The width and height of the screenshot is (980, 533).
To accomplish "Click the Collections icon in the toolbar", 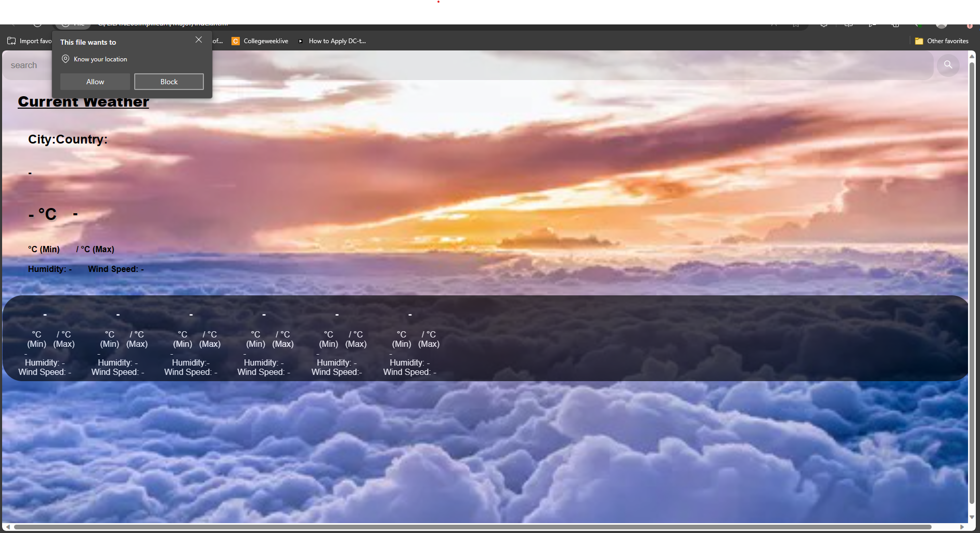I will 896,24.
